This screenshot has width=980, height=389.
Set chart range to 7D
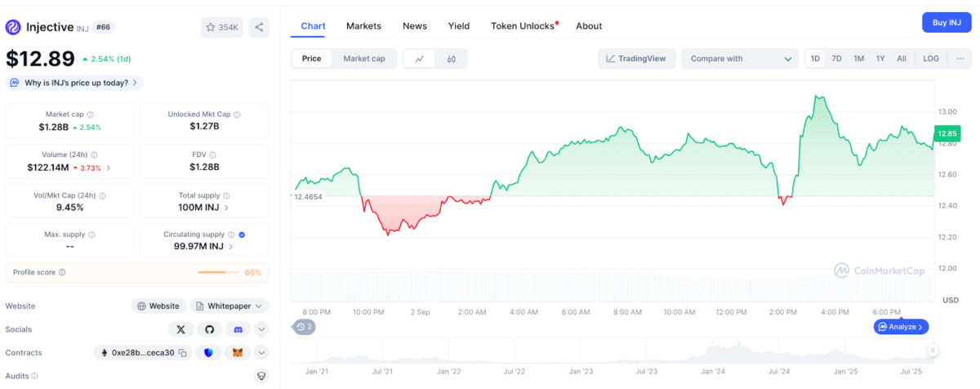pyautogui.click(x=836, y=59)
